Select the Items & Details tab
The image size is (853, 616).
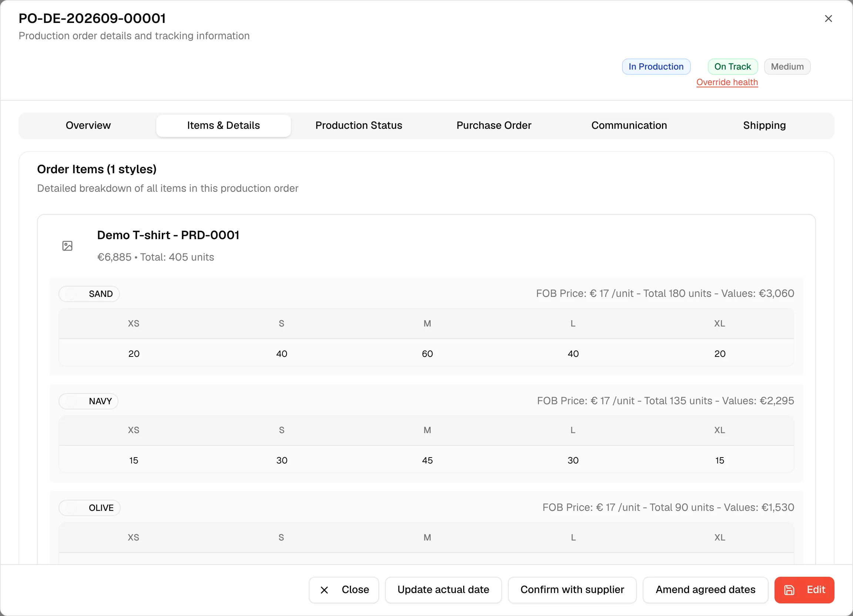(x=223, y=125)
